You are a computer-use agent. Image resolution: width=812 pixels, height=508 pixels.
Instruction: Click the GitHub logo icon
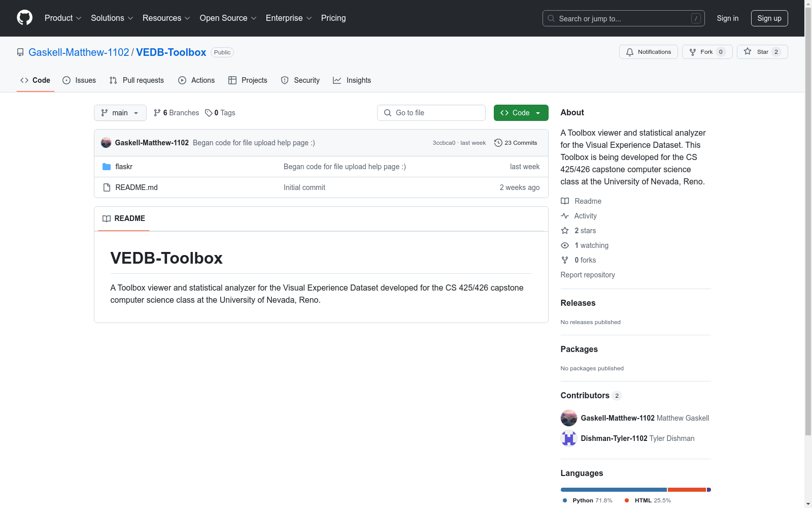click(24, 18)
